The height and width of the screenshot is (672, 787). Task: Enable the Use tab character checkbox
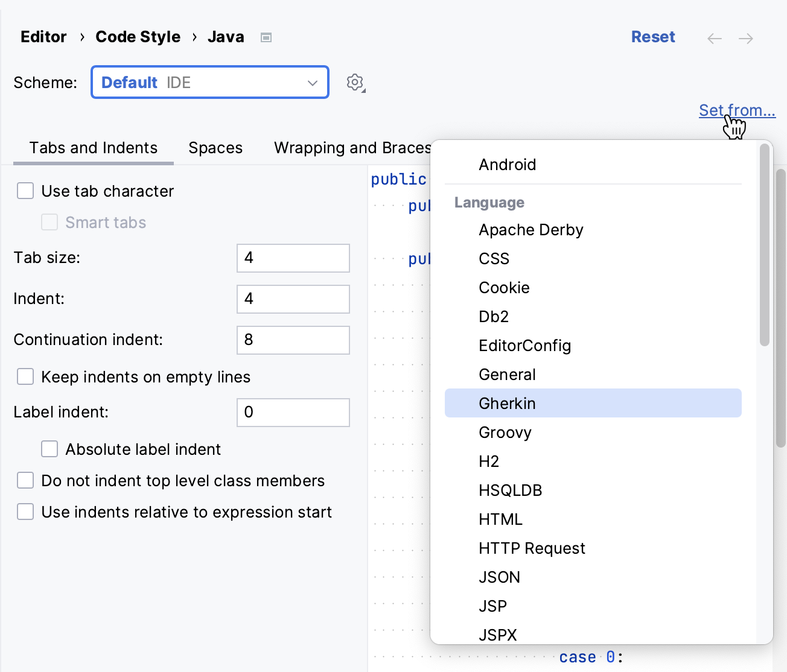point(25,191)
